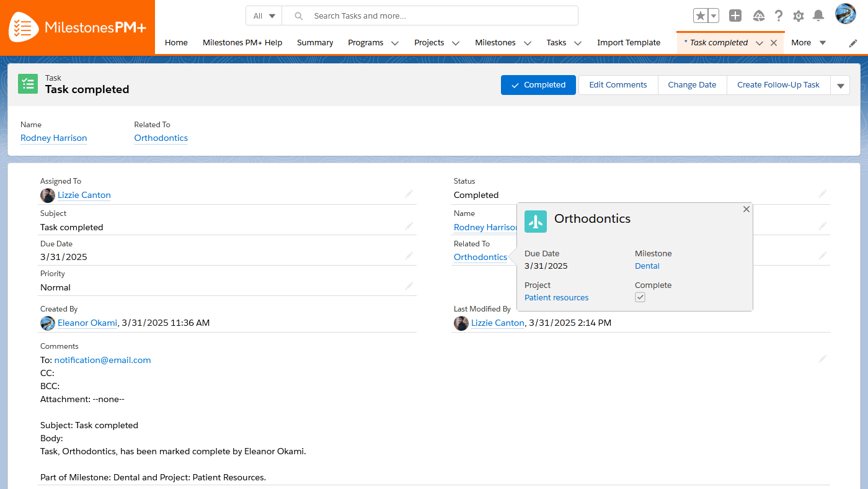Open Orthodontics link under Related To field

pyautogui.click(x=480, y=258)
